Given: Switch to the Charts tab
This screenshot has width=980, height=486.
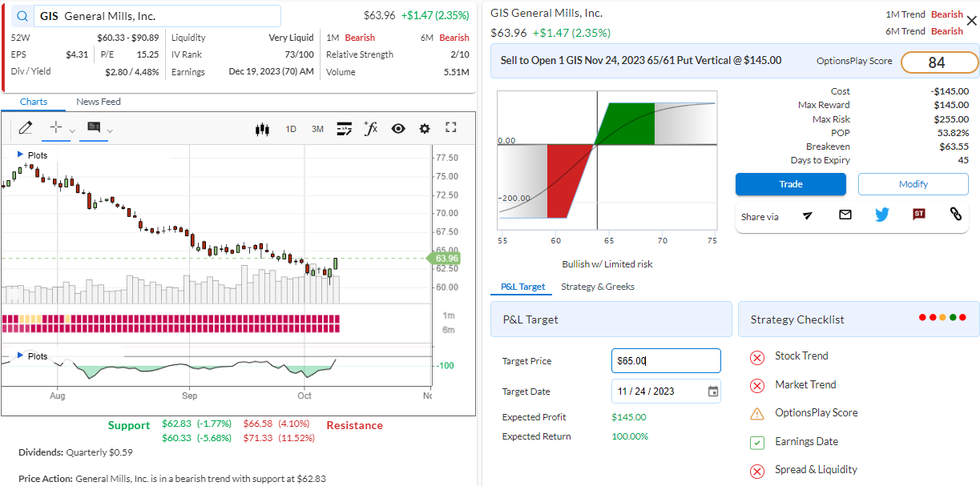Looking at the screenshot, I should (34, 102).
